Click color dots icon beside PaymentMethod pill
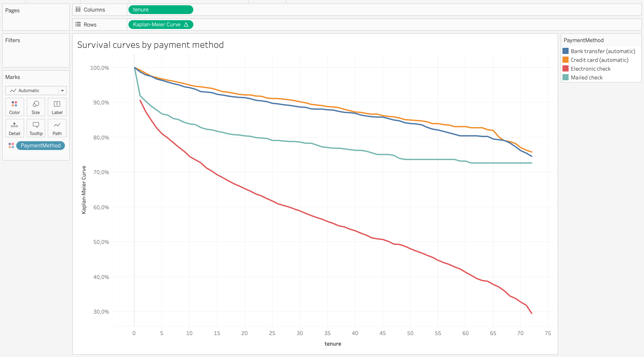 point(11,146)
